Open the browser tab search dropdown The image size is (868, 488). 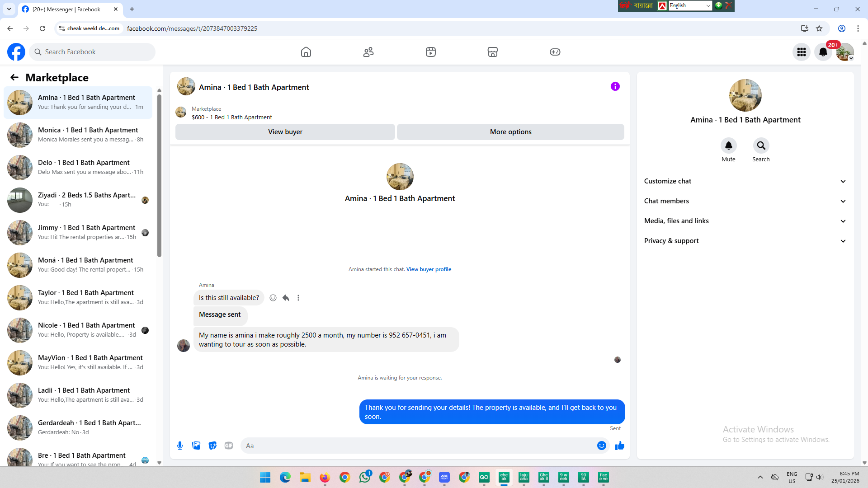9,9
